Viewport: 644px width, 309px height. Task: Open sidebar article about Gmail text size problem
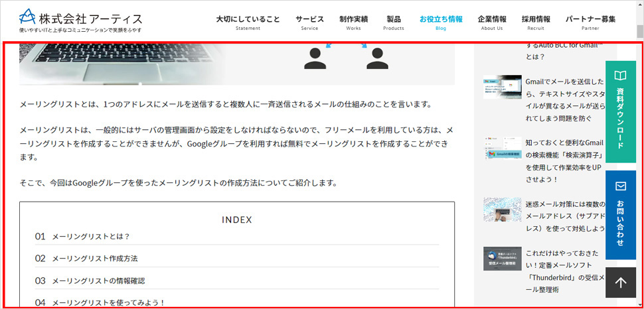coord(565,99)
